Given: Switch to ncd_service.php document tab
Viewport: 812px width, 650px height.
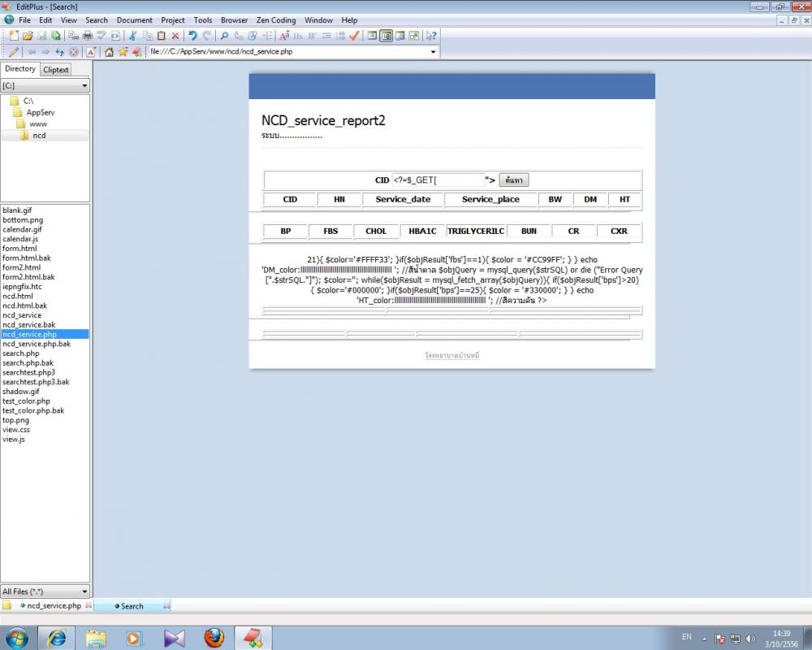Looking at the screenshot, I should pos(54,605).
